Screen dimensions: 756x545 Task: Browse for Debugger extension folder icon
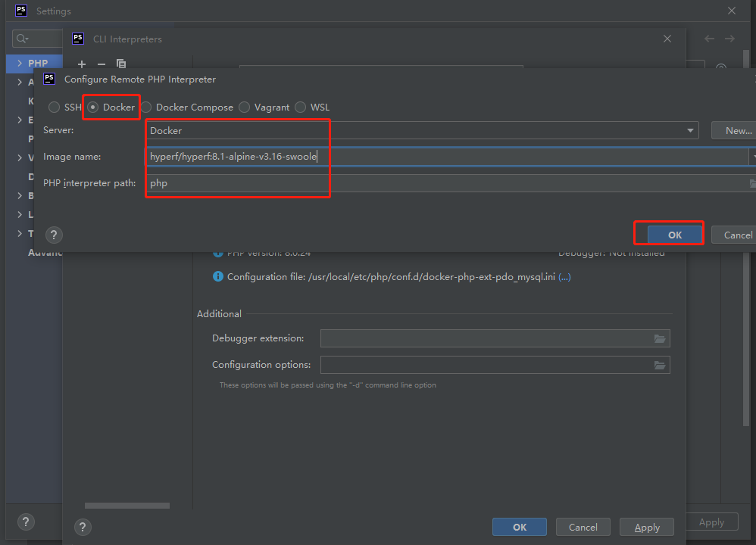660,339
